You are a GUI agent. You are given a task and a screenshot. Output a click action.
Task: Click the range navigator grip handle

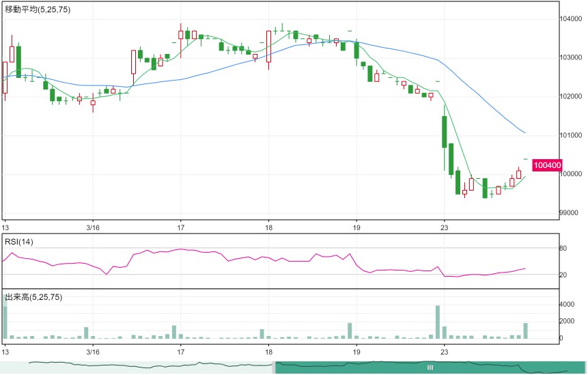pyautogui.click(x=430, y=367)
